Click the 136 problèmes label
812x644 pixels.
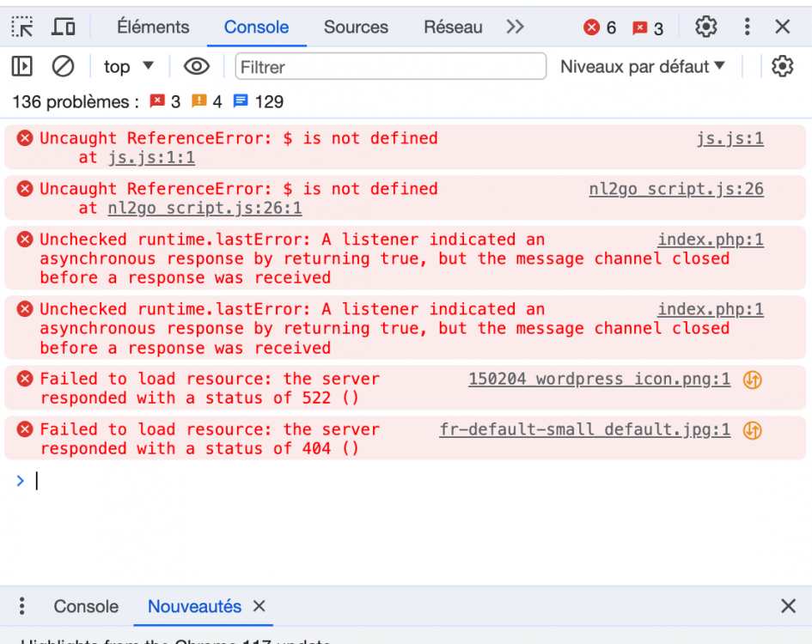pyautogui.click(x=76, y=101)
